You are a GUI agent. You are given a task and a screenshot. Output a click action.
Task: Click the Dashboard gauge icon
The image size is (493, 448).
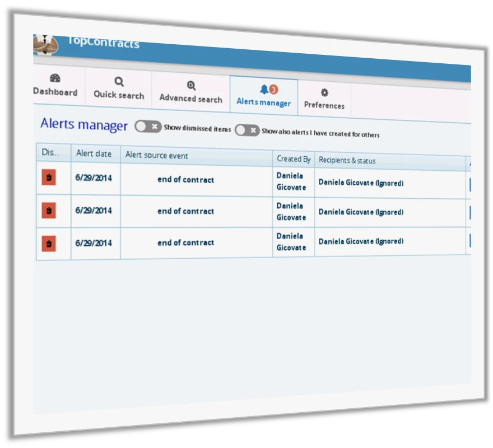coord(55,78)
